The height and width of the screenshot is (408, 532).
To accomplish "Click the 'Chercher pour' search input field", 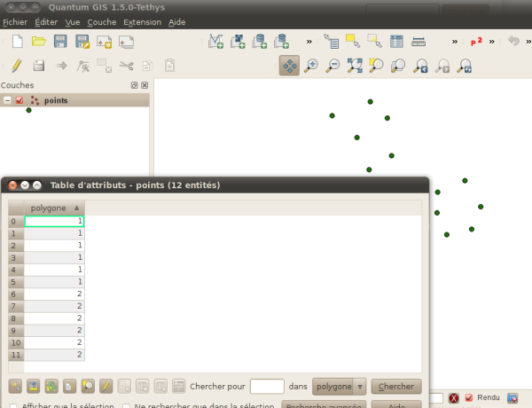I will (267, 387).
